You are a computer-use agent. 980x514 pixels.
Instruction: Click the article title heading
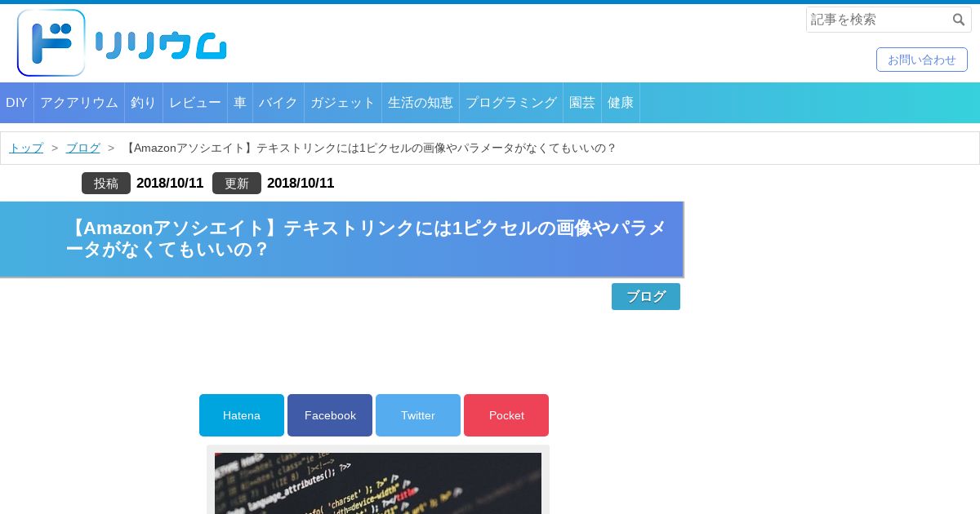[341, 239]
